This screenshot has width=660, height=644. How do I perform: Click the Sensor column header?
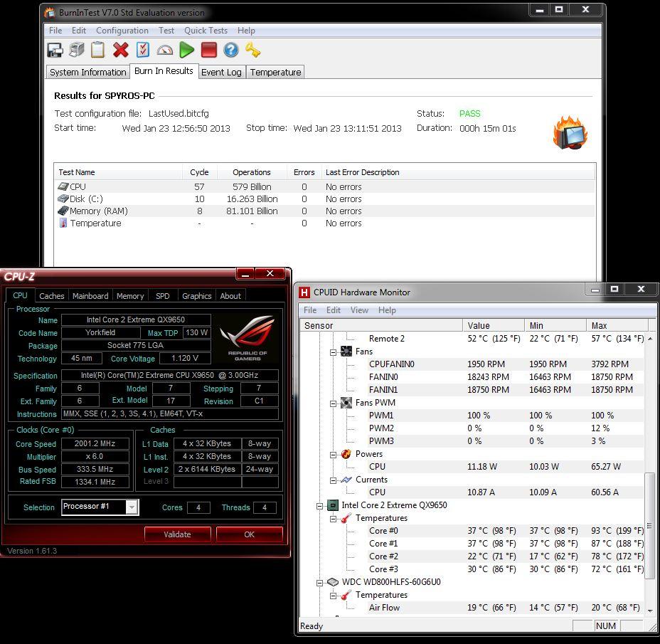(381, 325)
